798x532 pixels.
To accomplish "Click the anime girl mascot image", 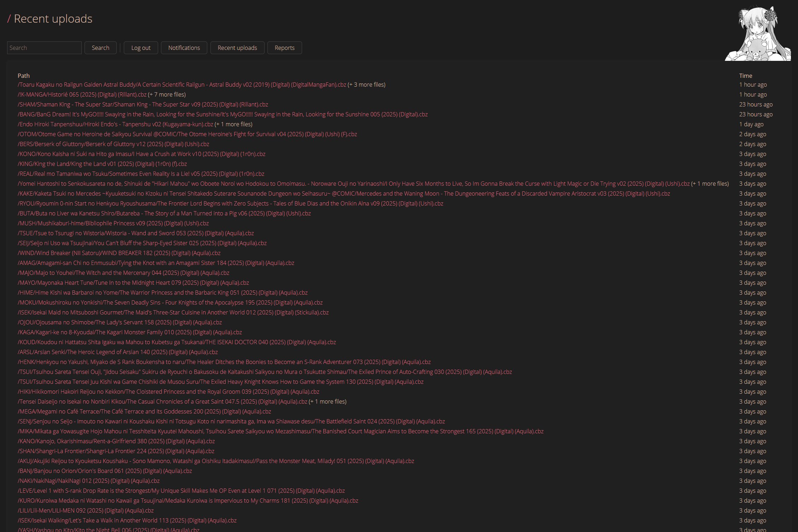I will pos(758,33).
